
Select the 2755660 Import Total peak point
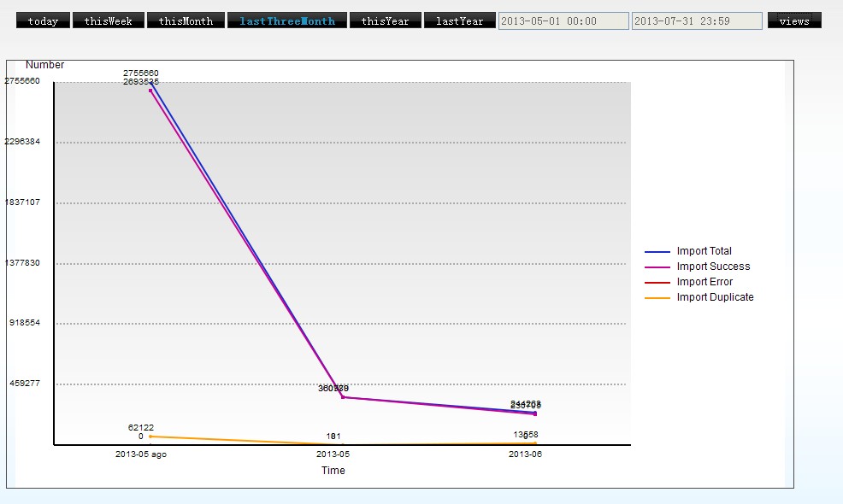coord(150,83)
